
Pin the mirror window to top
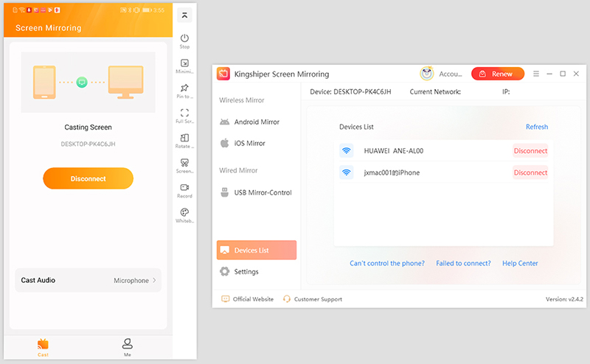pos(184,88)
